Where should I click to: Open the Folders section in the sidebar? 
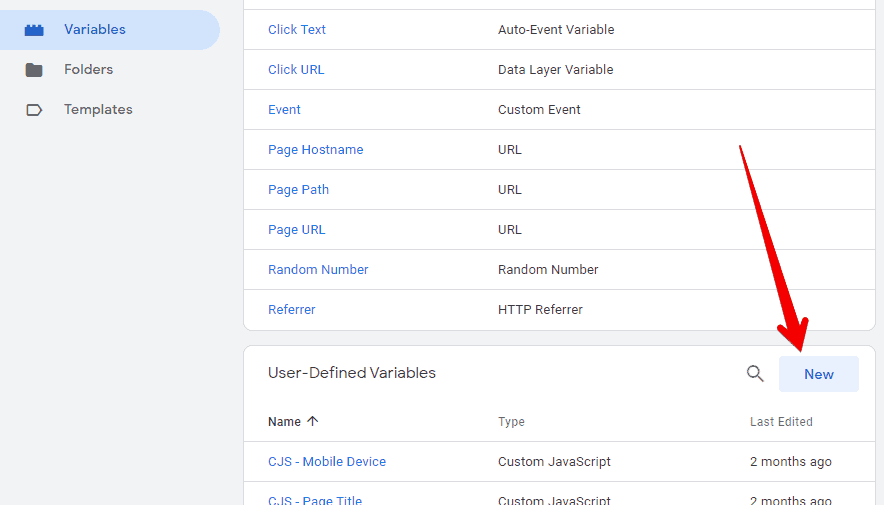89,69
